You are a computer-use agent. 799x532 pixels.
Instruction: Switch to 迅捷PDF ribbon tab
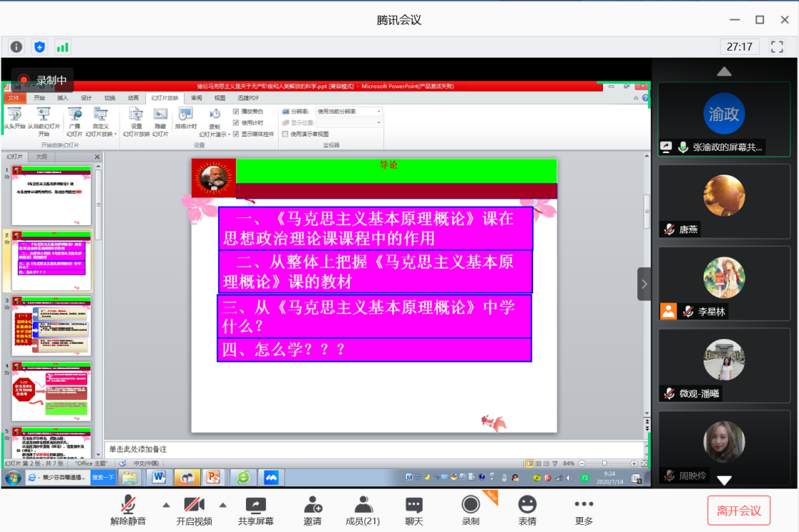248,98
